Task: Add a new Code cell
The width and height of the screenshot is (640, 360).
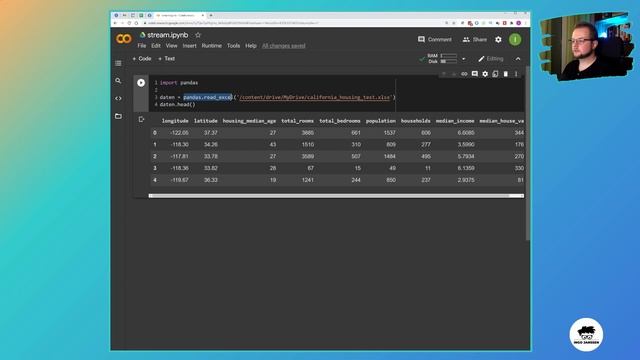Action: coord(142,59)
